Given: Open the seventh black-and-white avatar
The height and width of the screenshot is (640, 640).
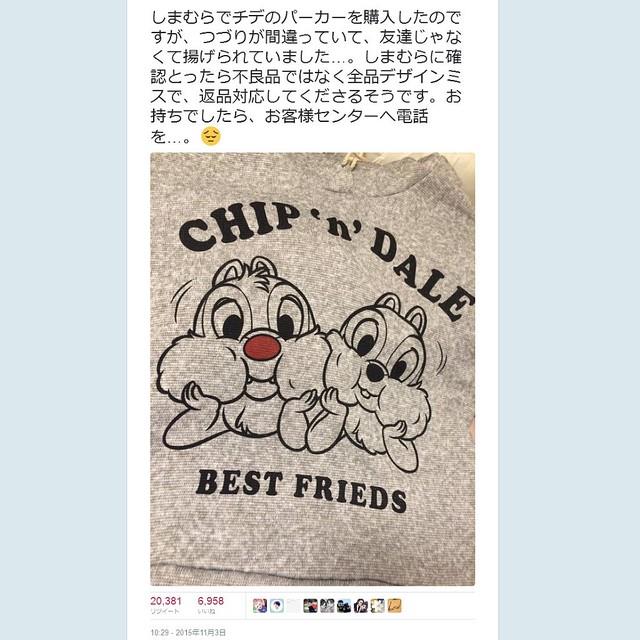Looking at the screenshot, I should pyautogui.click(x=360, y=606).
